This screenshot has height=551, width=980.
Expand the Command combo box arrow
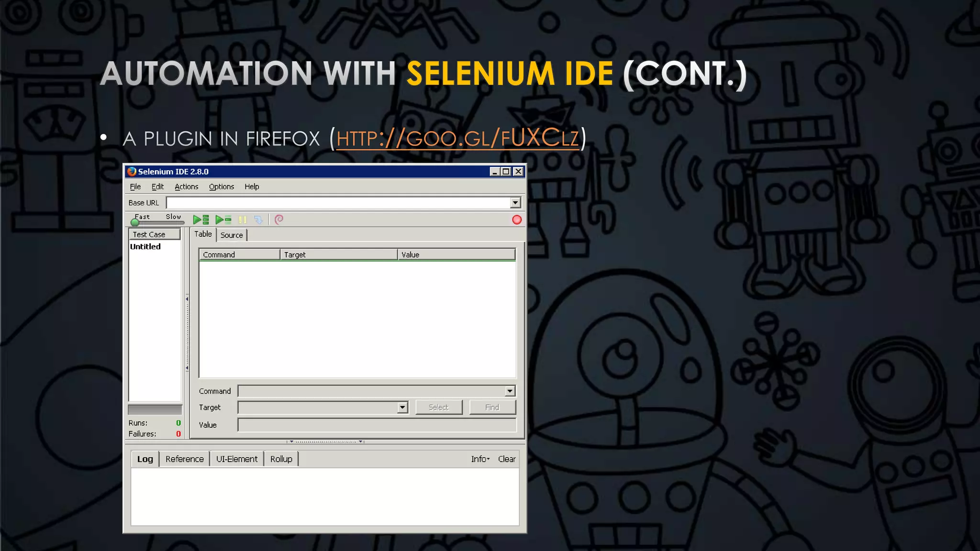pos(510,391)
